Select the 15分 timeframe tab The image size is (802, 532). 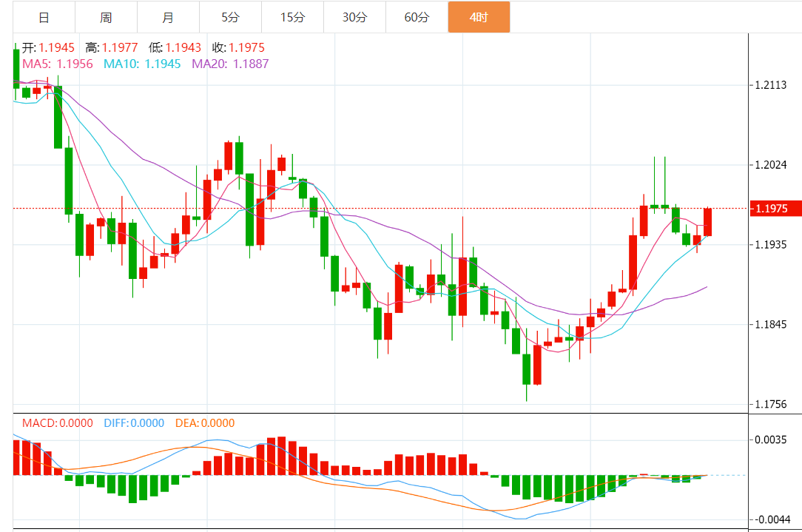292,18
